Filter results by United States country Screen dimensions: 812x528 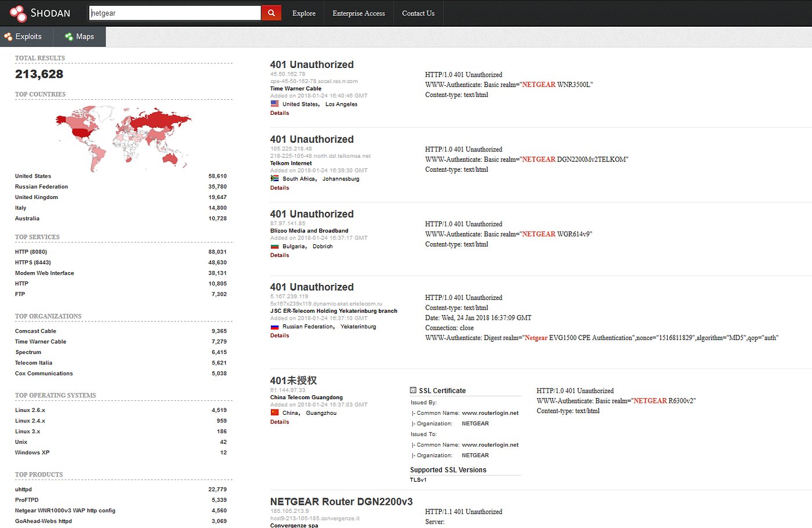pyautogui.click(x=33, y=176)
